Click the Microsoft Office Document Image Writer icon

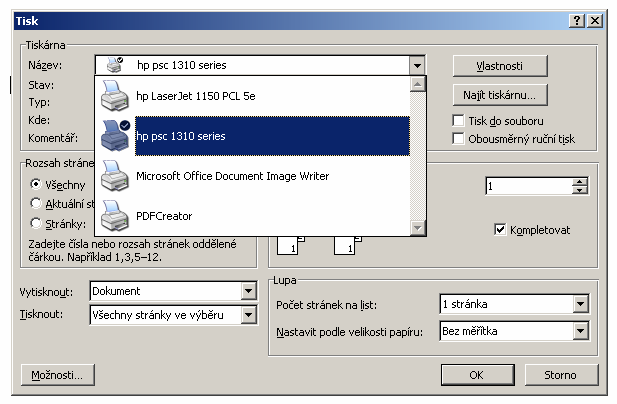(x=114, y=176)
